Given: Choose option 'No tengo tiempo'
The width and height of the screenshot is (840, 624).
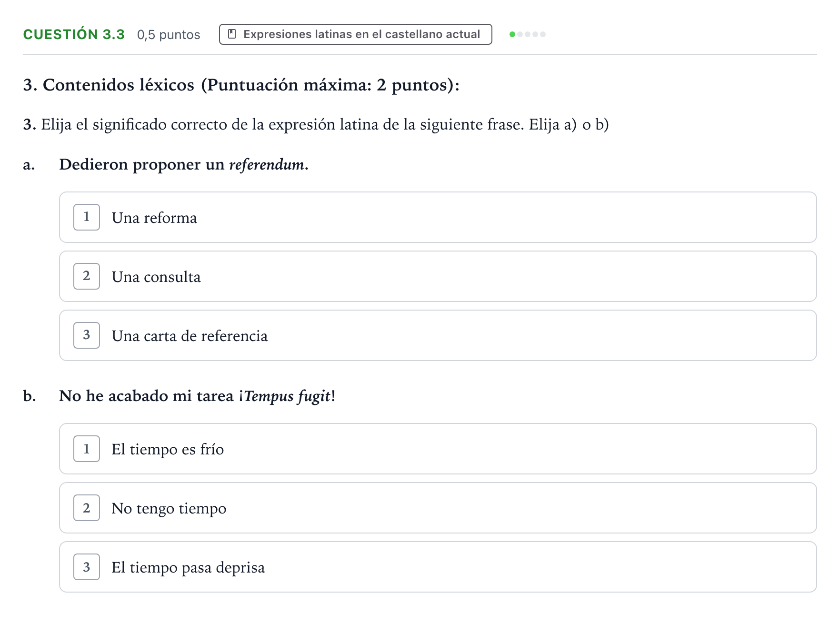Looking at the screenshot, I should [x=438, y=508].
